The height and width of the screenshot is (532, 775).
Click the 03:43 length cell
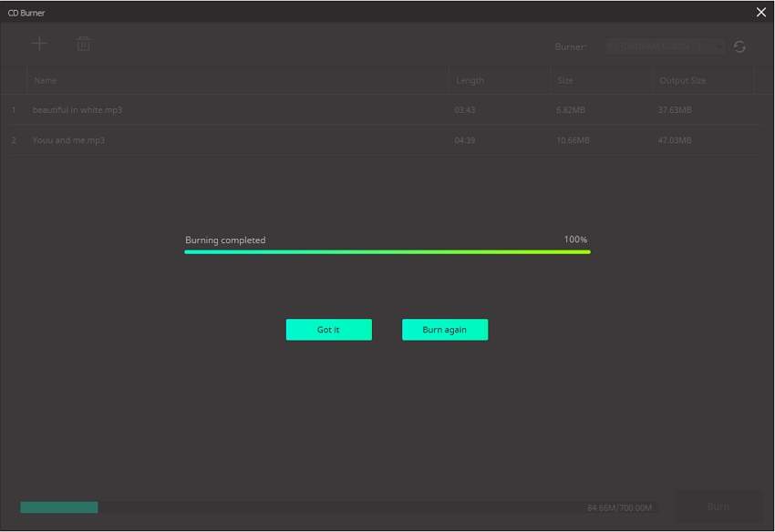(465, 110)
